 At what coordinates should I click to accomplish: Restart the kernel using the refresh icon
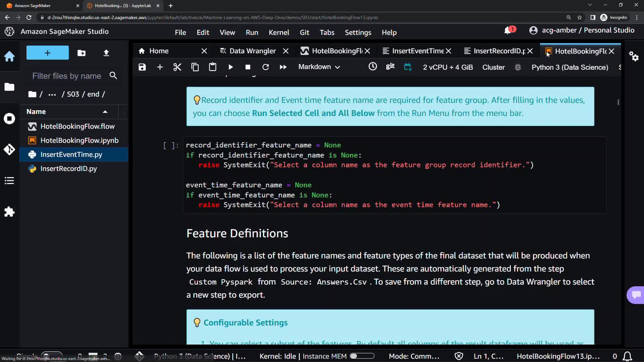[x=265, y=67]
